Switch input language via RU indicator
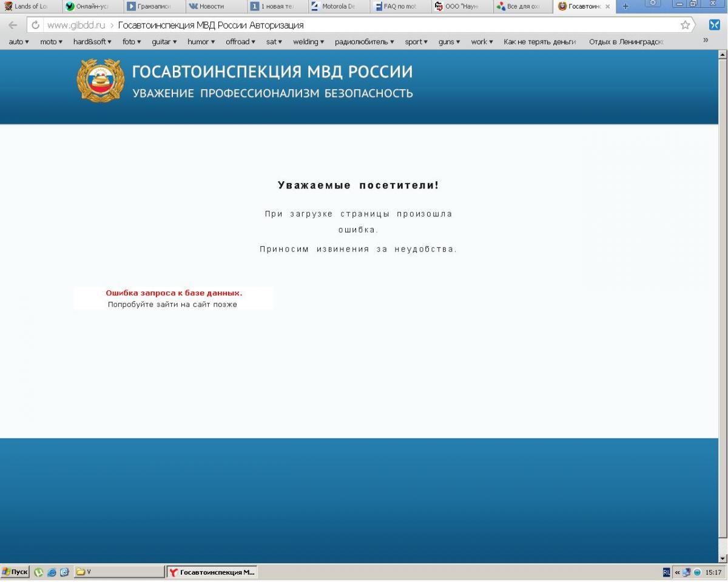 coord(667,572)
